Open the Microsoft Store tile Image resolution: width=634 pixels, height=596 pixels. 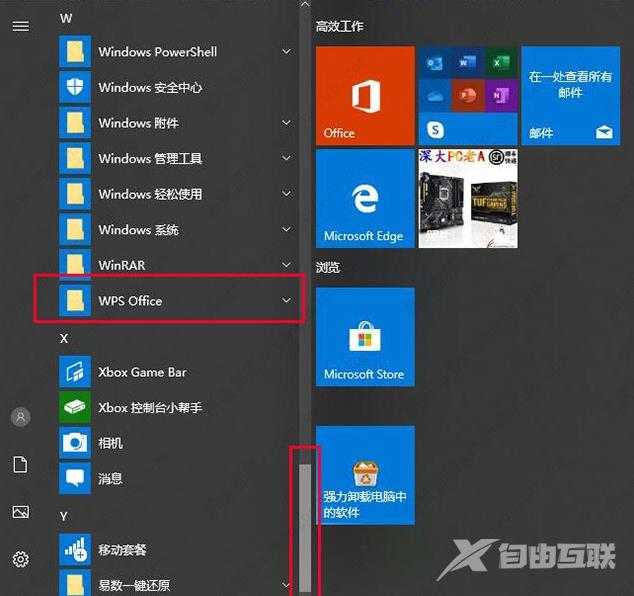pos(365,337)
